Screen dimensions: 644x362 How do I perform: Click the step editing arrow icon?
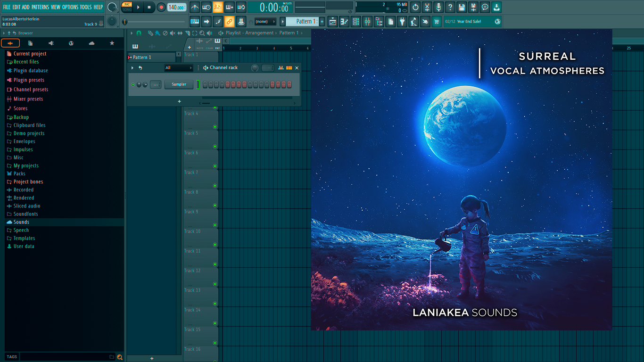206,21
